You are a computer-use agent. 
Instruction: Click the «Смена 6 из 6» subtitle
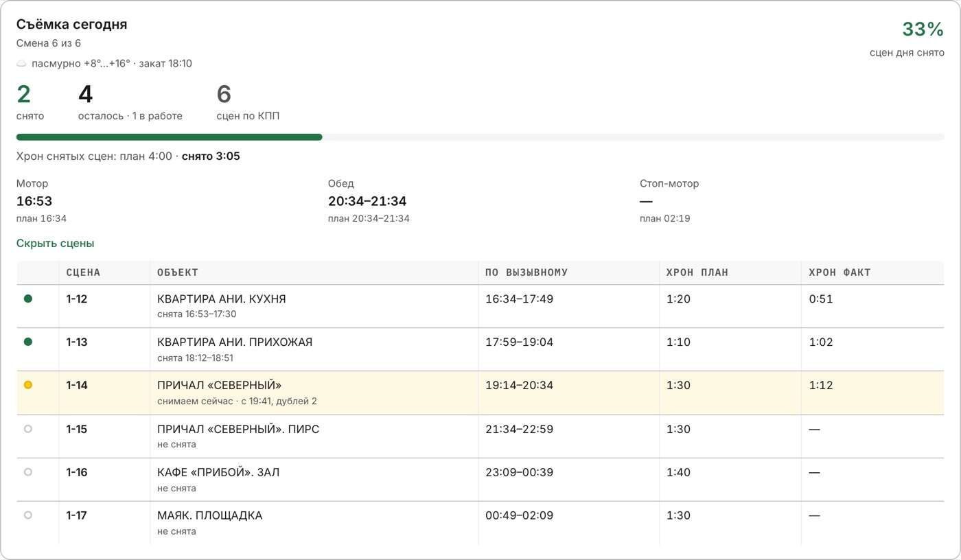pos(49,43)
